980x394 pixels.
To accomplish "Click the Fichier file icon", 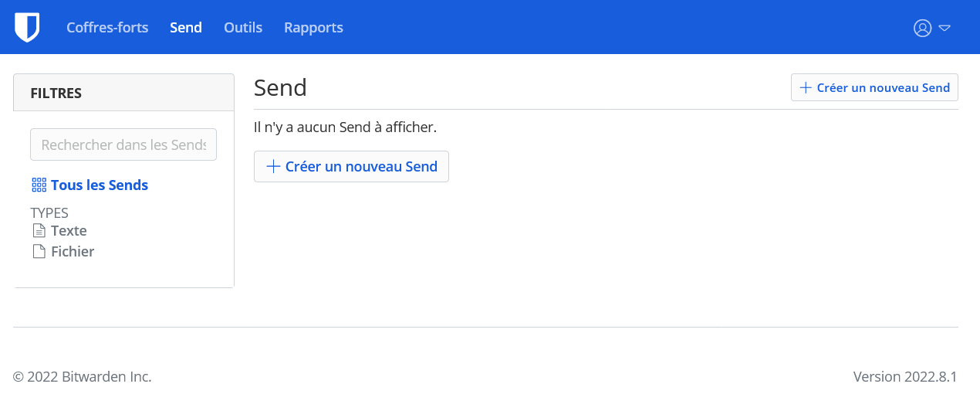I will tap(39, 252).
